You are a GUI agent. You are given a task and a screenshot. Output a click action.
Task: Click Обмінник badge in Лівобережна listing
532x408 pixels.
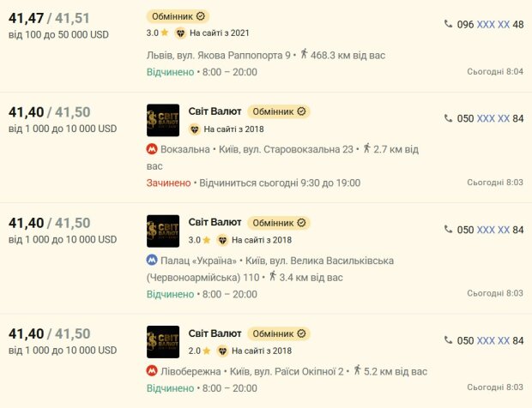tap(279, 333)
